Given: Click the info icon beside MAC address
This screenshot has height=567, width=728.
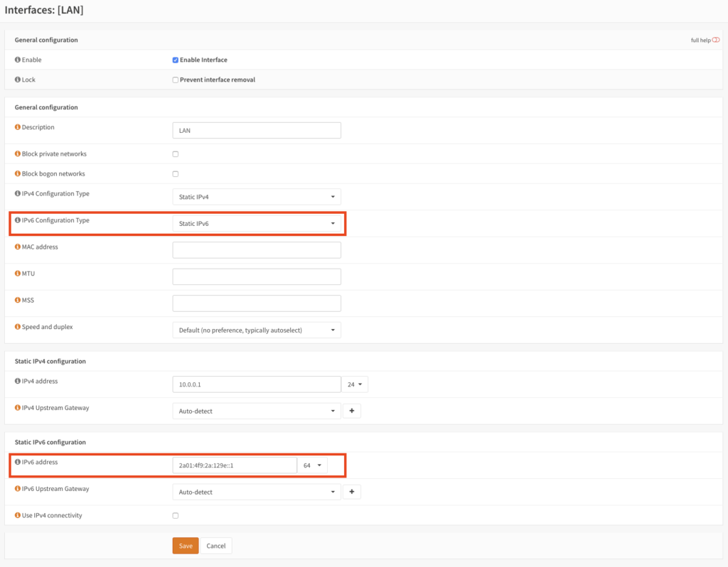Looking at the screenshot, I should 18,247.
